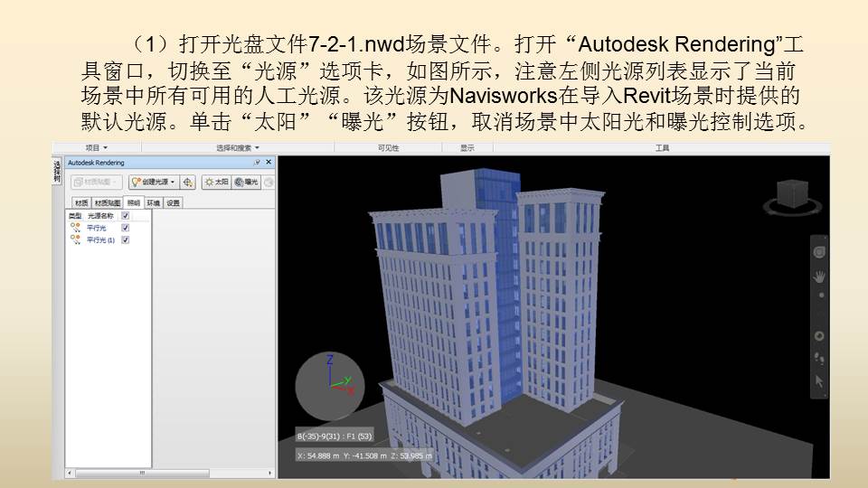Select the 平行光 (1) light row name

coord(100,240)
